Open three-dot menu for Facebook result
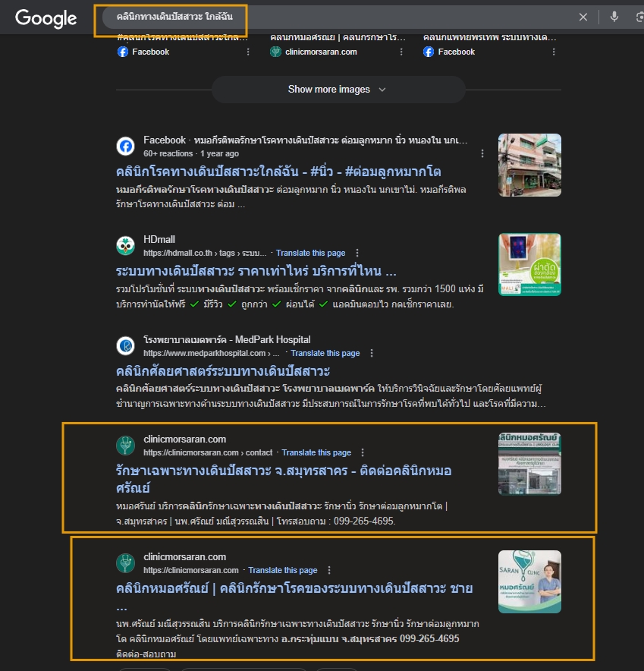This screenshot has width=644, height=671. [x=482, y=153]
